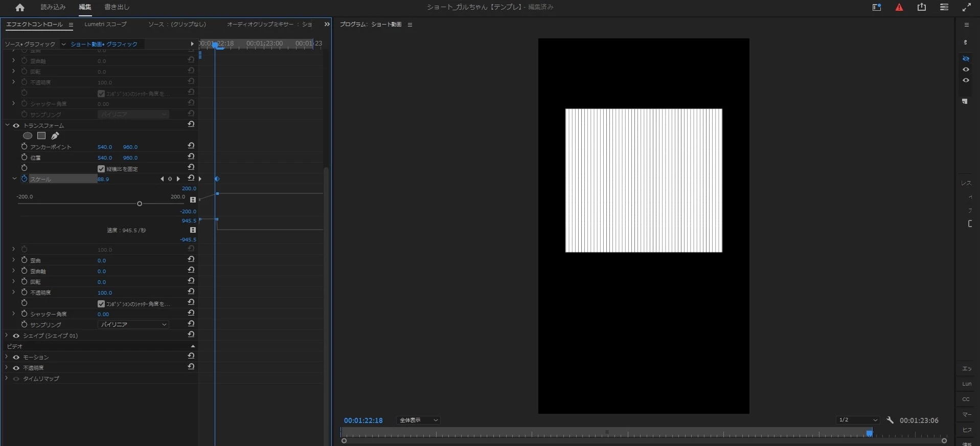Select the rectangle mask tool under トランスフォーム
Image resolution: width=980 pixels, height=446 pixels.
[41, 136]
